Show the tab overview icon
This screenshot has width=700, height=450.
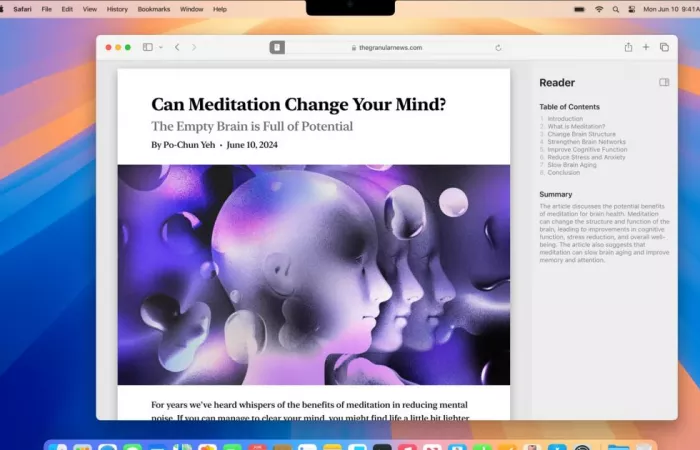664,47
